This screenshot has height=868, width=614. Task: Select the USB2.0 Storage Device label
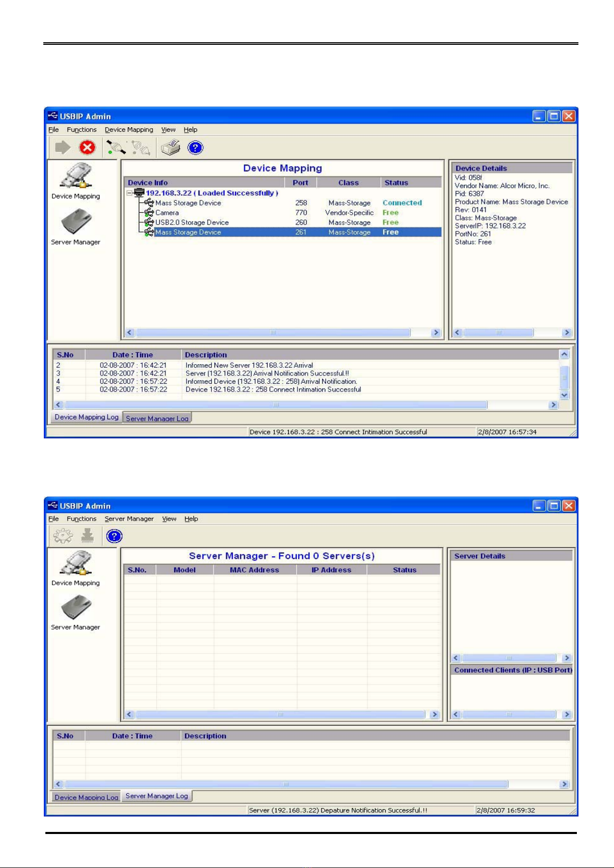[x=192, y=223]
